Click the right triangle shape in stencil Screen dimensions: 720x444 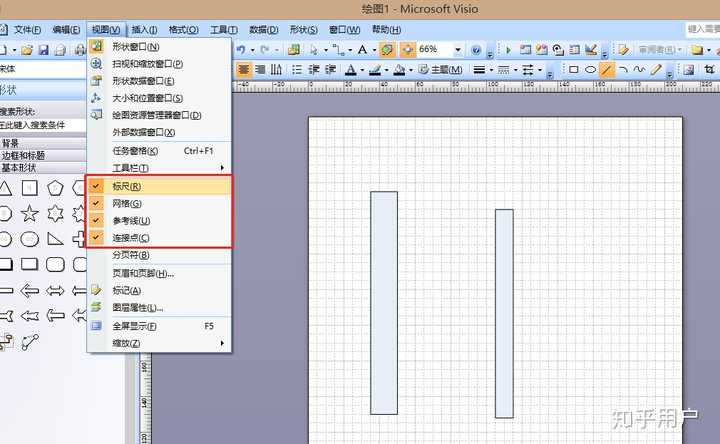point(55,239)
